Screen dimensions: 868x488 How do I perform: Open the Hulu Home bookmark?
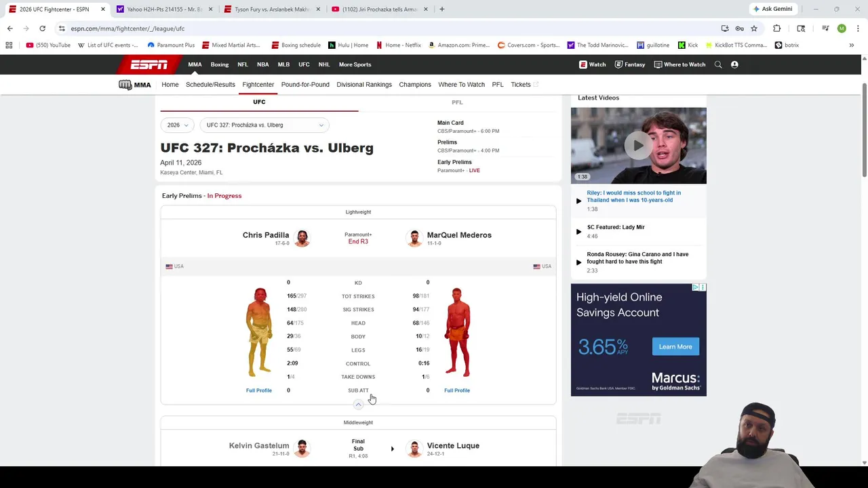(349, 45)
